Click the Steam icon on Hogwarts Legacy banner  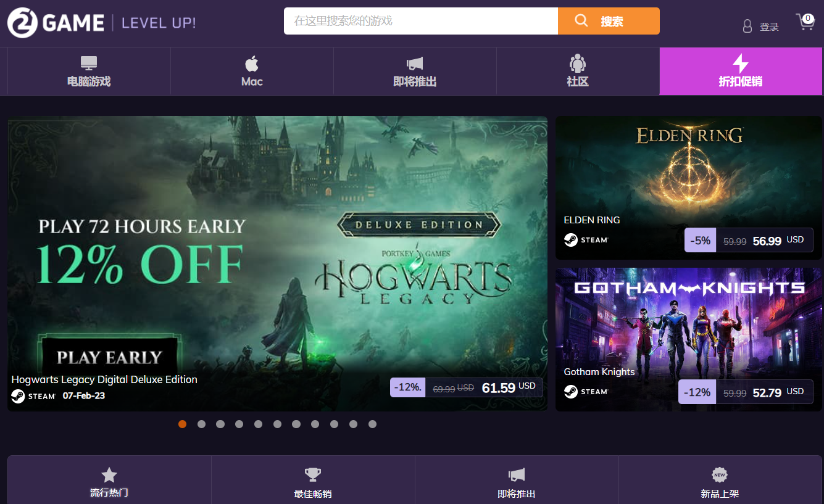coord(18,396)
